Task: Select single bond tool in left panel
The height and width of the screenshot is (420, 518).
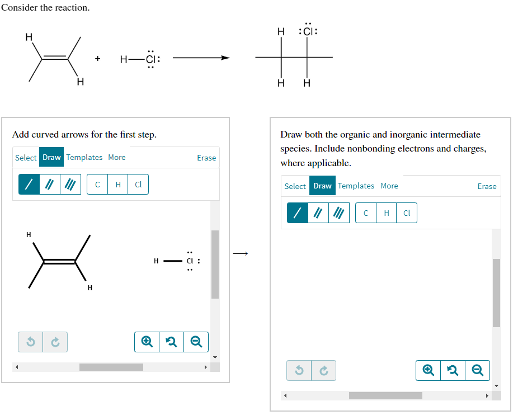Action: [x=29, y=184]
